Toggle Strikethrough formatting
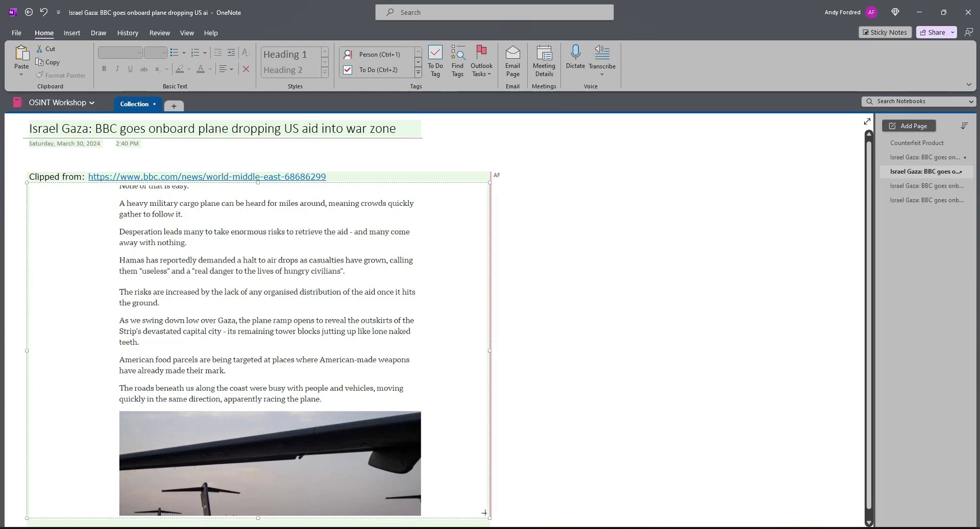Screen dimensions: 980x529 click(144, 69)
